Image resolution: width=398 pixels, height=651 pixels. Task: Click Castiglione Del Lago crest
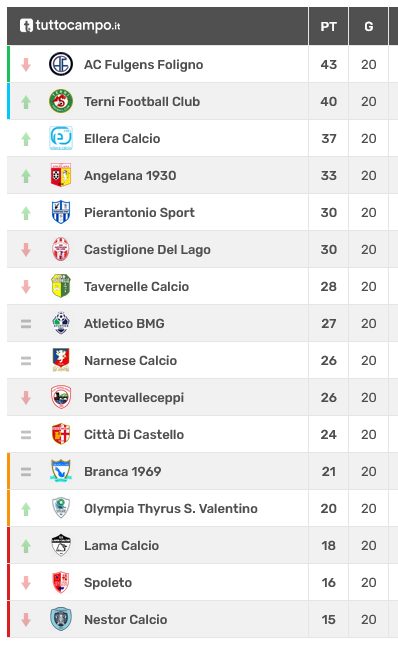61,249
